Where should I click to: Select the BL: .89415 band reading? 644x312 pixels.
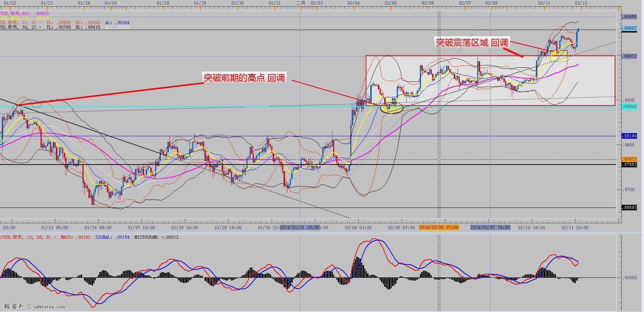click(88, 27)
